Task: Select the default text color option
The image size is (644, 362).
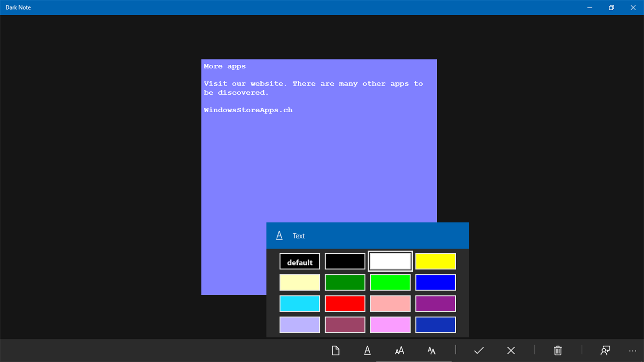Action: tap(299, 261)
